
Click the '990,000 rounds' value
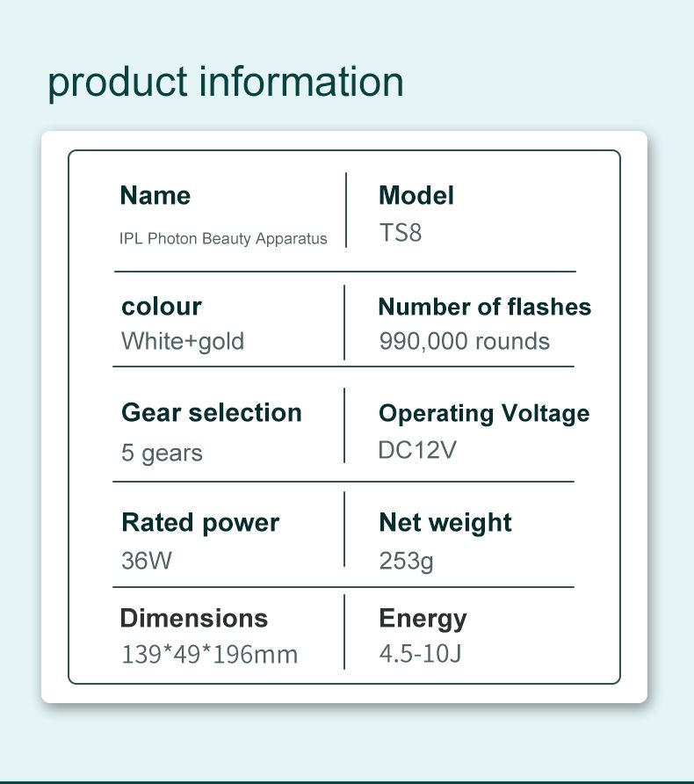pos(465,340)
